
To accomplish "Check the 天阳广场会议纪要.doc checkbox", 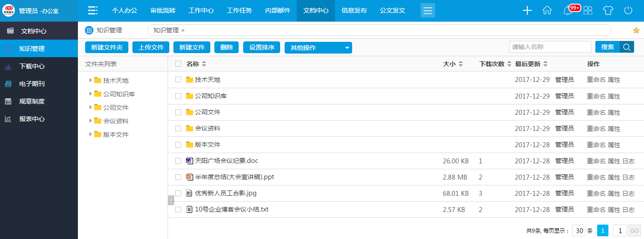I will tap(178, 161).
